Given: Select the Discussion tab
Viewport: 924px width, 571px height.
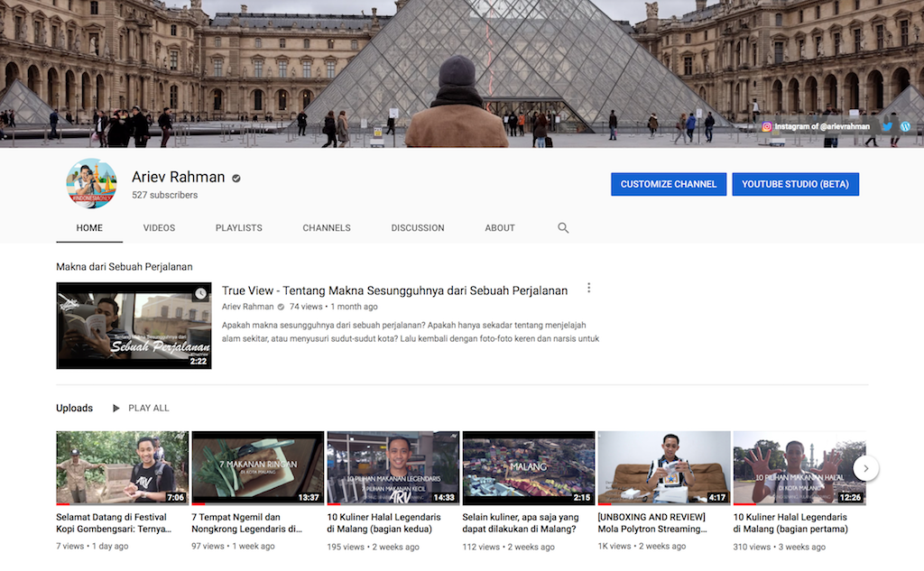Looking at the screenshot, I should point(418,228).
